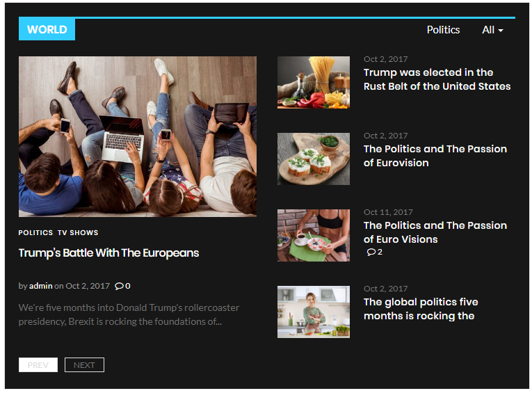Open the admin author link
This screenshot has height=393, width=532.
(41, 286)
